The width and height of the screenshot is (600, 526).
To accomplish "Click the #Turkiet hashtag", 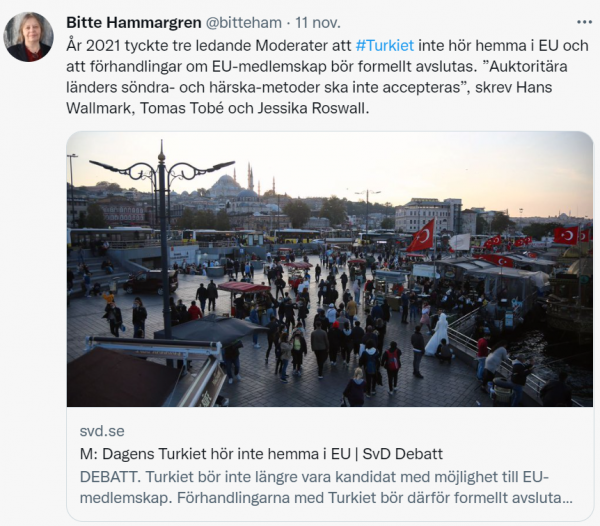I will click(385, 46).
